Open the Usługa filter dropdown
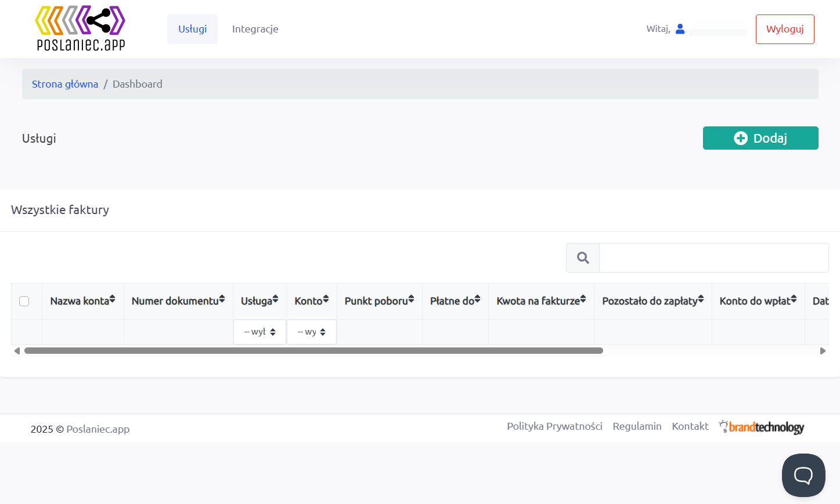Image resolution: width=840 pixels, height=504 pixels. click(259, 332)
